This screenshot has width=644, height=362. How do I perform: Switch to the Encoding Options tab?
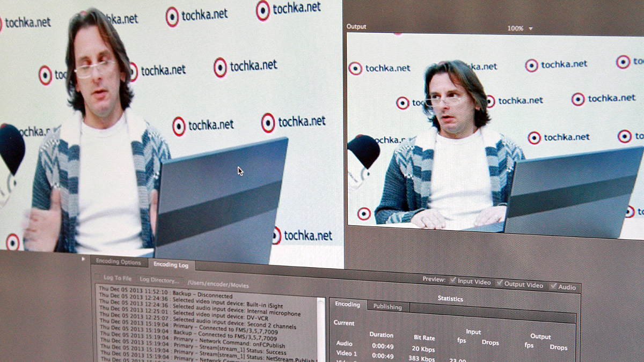(118, 262)
